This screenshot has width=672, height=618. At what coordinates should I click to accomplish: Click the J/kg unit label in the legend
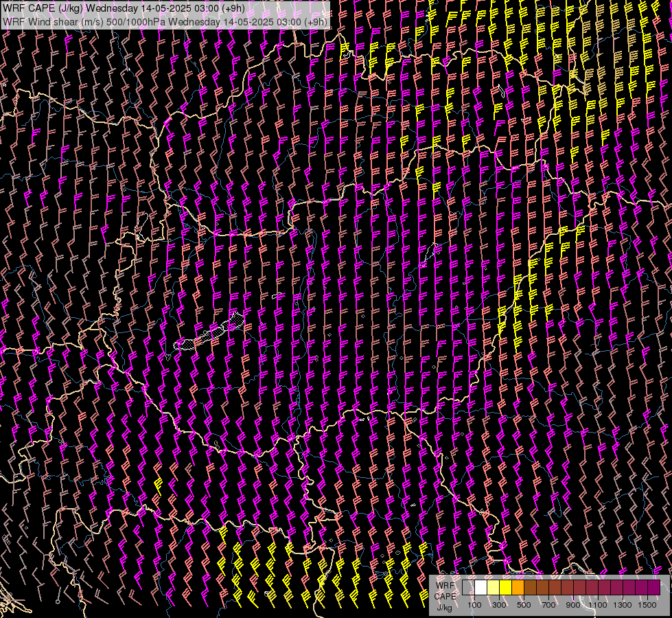(x=445, y=608)
